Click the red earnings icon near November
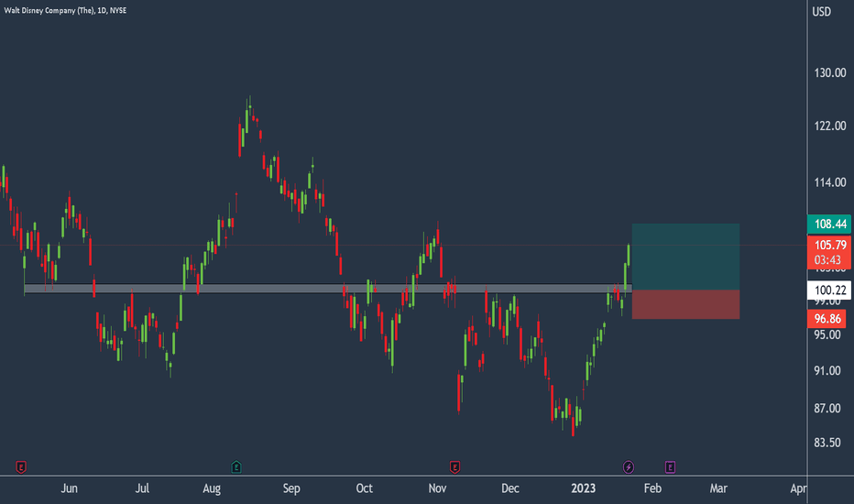This screenshot has height=504, width=854. click(x=454, y=467)
